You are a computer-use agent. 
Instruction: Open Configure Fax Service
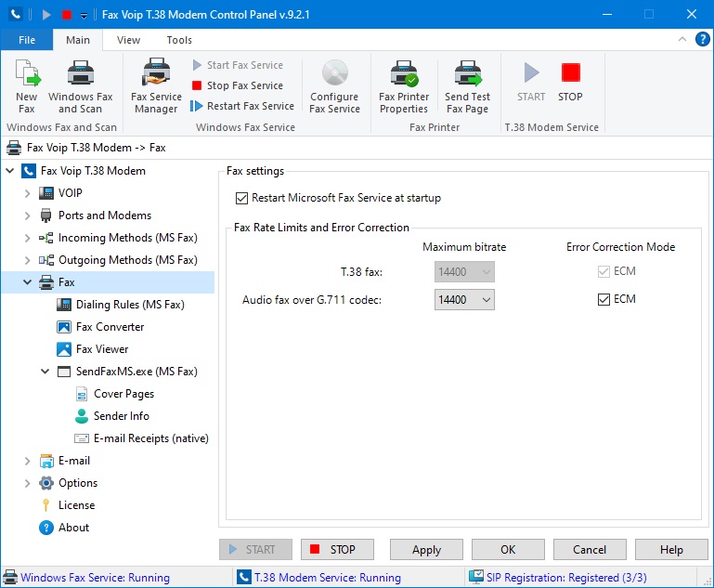(334, 86)
